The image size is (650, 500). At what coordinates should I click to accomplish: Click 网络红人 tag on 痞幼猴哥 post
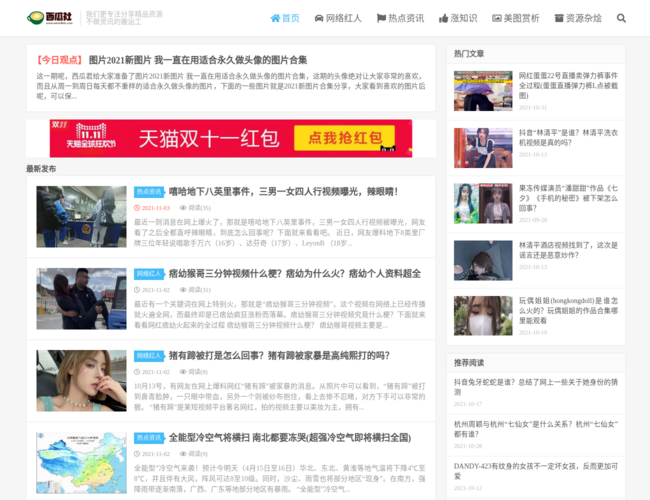coord(149,274)
